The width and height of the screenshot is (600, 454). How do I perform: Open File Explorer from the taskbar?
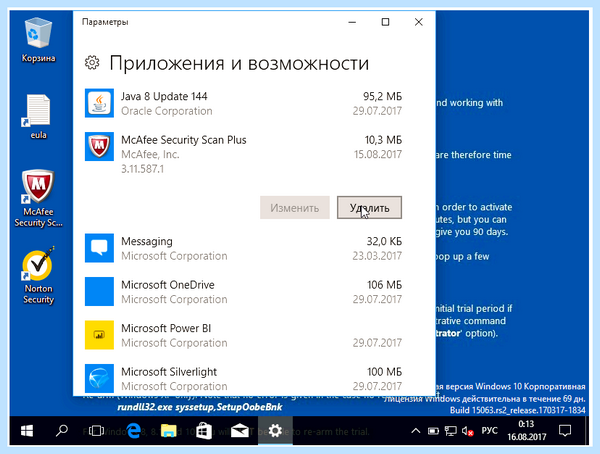tap(168, 431)
